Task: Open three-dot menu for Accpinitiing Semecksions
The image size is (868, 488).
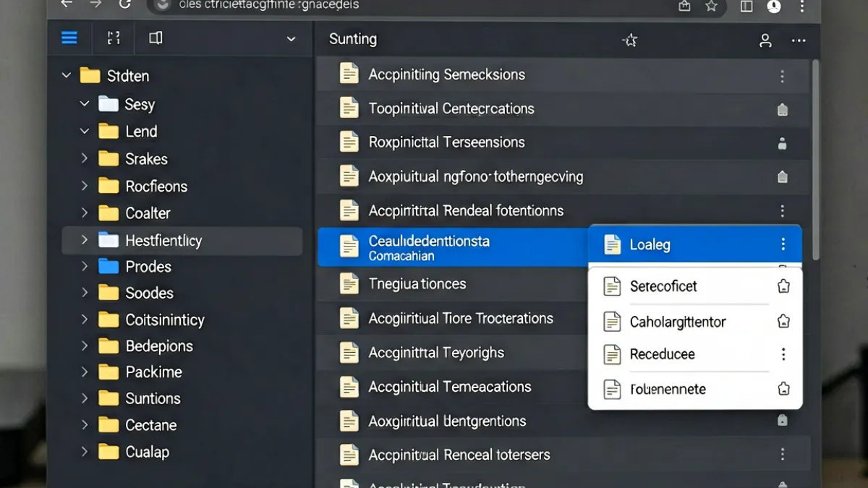Action: pyautogui.click(x=782, y=76)
